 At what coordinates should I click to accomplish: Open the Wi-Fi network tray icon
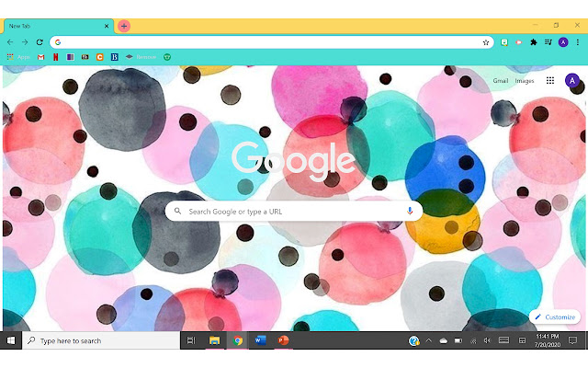tap(473, 341)
